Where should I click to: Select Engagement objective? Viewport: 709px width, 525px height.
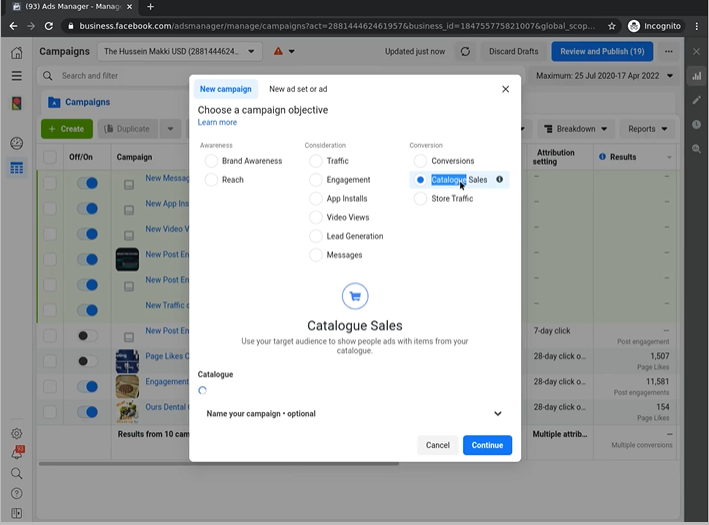click(x=316, y=180)
